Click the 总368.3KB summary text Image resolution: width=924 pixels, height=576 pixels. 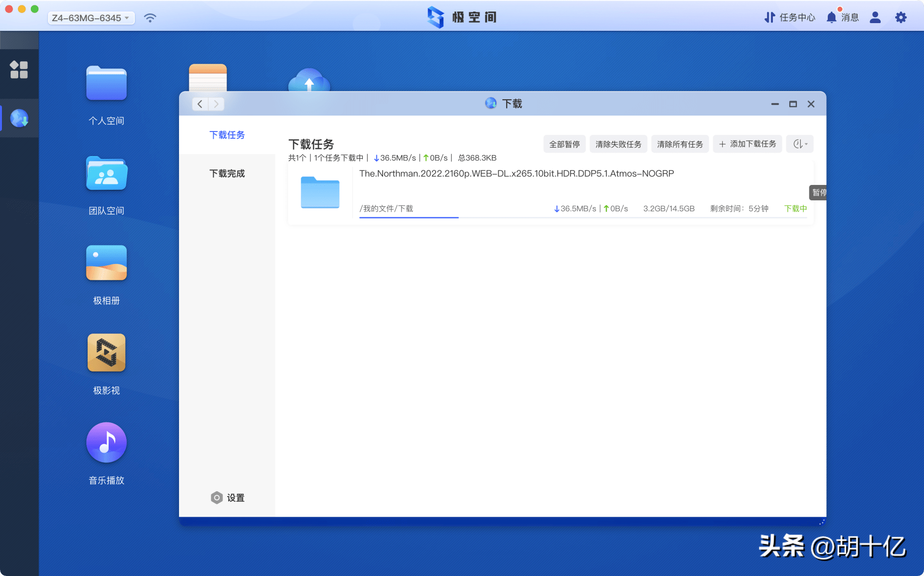pyautogui.click(x=477, y=158)
